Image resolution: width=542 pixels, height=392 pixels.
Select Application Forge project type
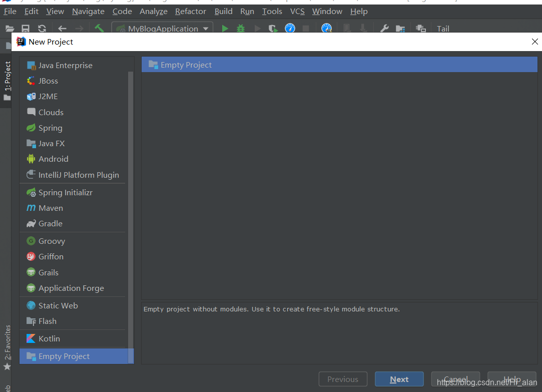(73, 288)
